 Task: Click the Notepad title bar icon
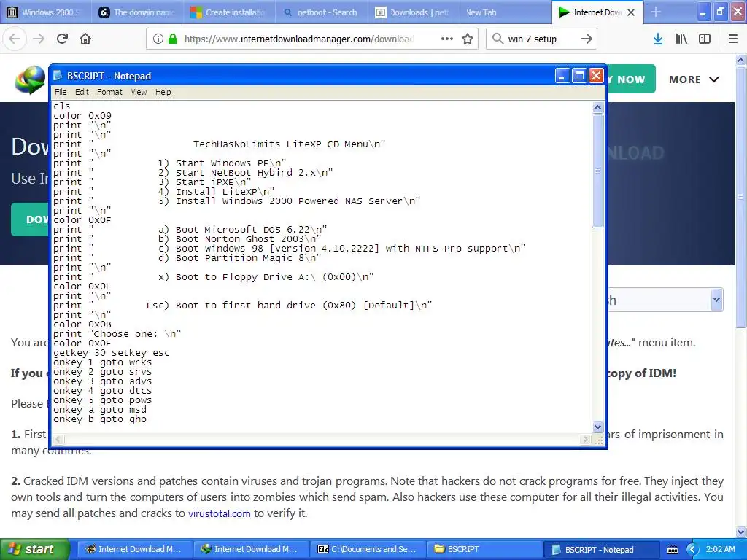(x=58, y=76)
